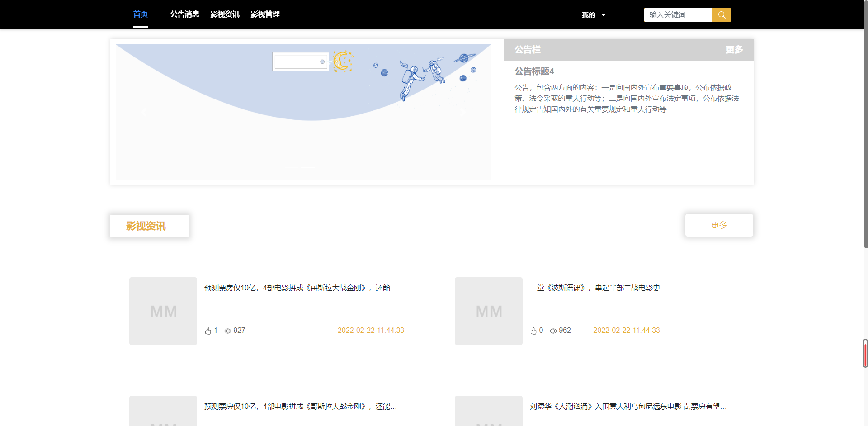Click thumbs-up icon on Persian Lessons article

point(533,331)
